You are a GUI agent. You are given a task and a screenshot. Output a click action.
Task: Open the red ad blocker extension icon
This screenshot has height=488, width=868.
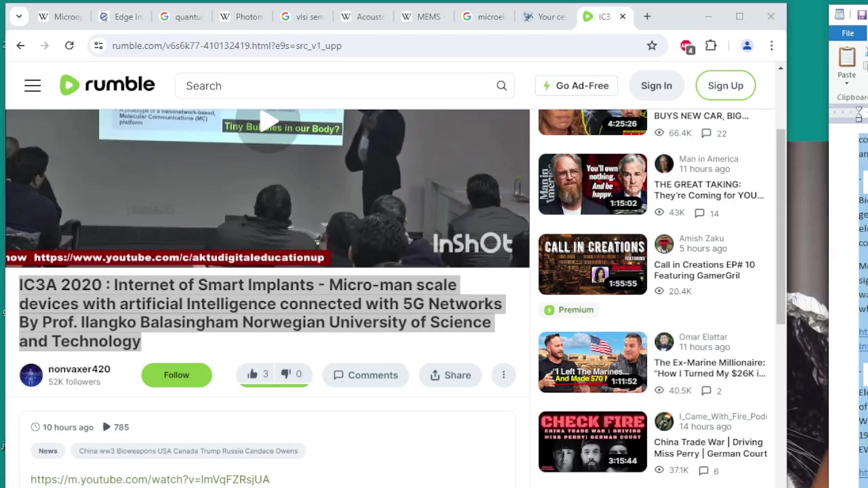(x=686, y=46)
